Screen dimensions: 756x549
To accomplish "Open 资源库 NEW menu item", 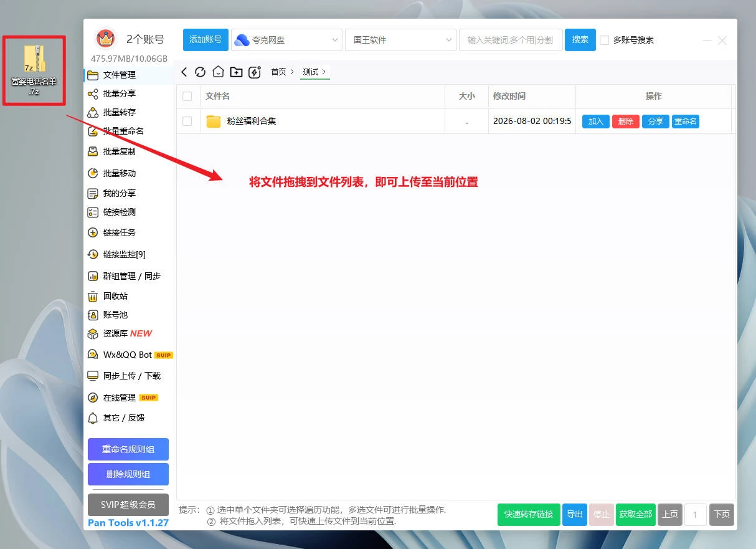I will (129, 334).
